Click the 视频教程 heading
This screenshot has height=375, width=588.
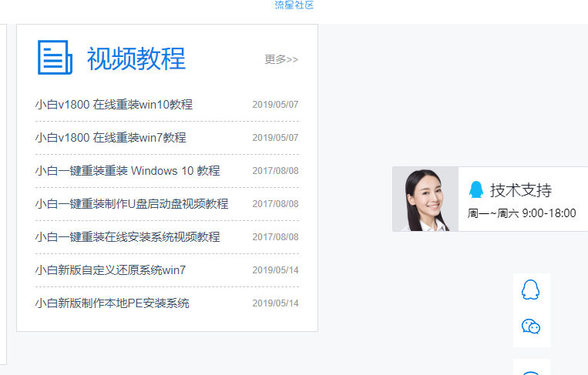(136, 59)
